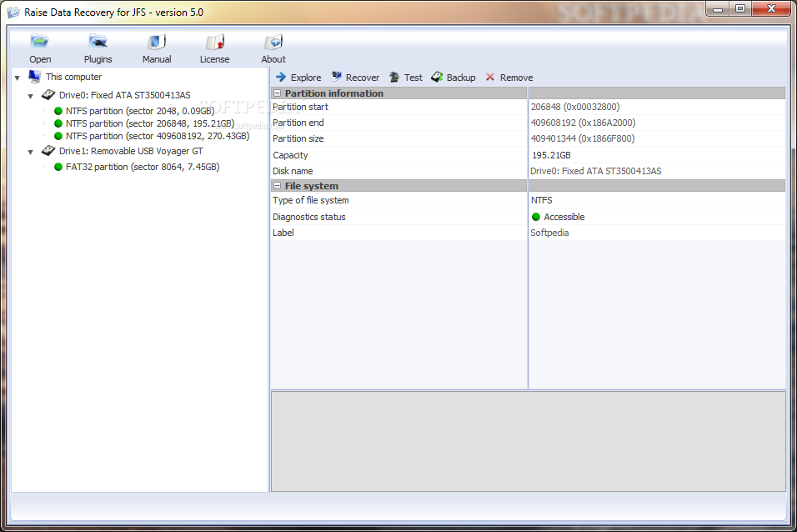Click value 409608192 (0x186A2000)
The width and height of the screenshot is (797, 532).
(583, 123)
